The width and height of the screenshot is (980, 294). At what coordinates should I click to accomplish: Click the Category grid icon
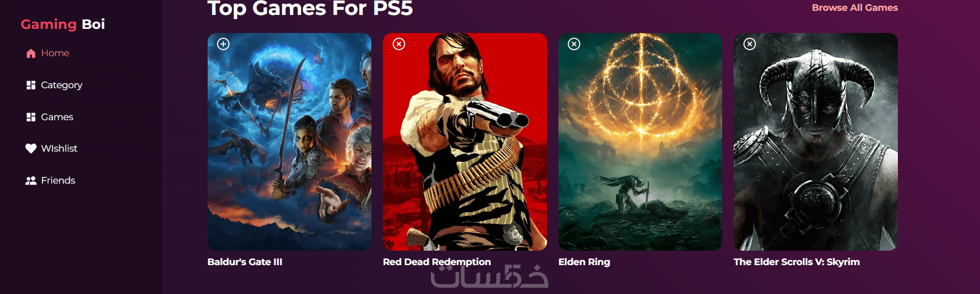31,85
